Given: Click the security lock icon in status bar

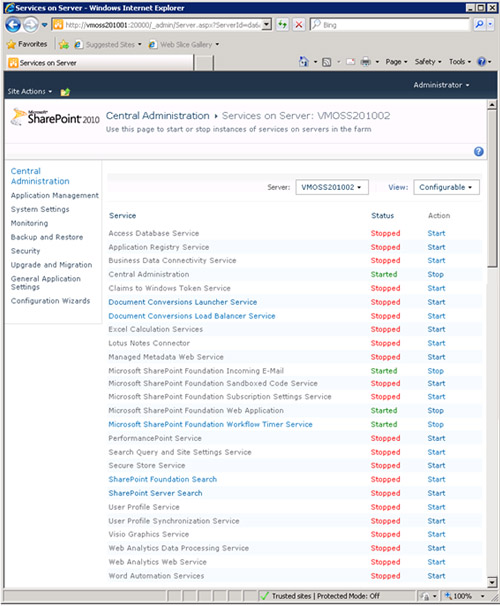Looking at the screenshot, I should 425,596.
